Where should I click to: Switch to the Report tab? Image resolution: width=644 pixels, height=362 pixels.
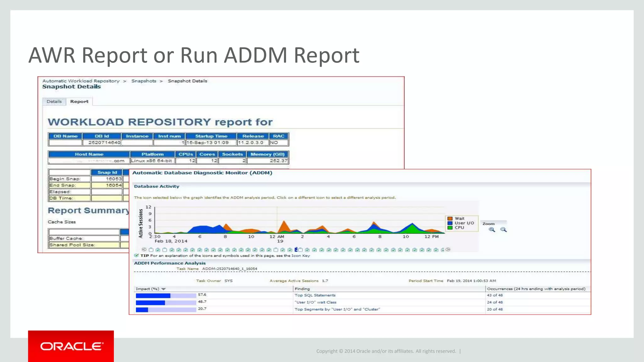tap(79, 101)
